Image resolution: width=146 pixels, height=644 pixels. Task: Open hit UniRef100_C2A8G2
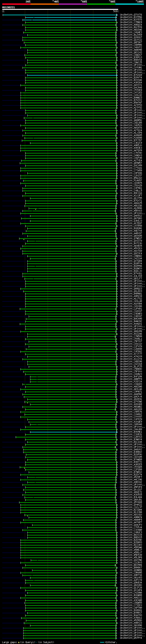point(131,414)
